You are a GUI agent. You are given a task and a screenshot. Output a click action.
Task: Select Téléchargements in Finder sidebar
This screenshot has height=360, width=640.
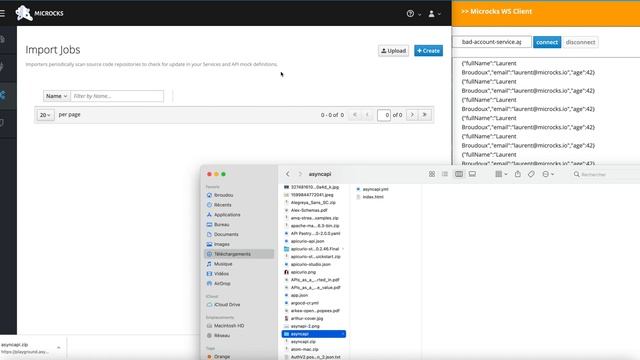point(239,254)
